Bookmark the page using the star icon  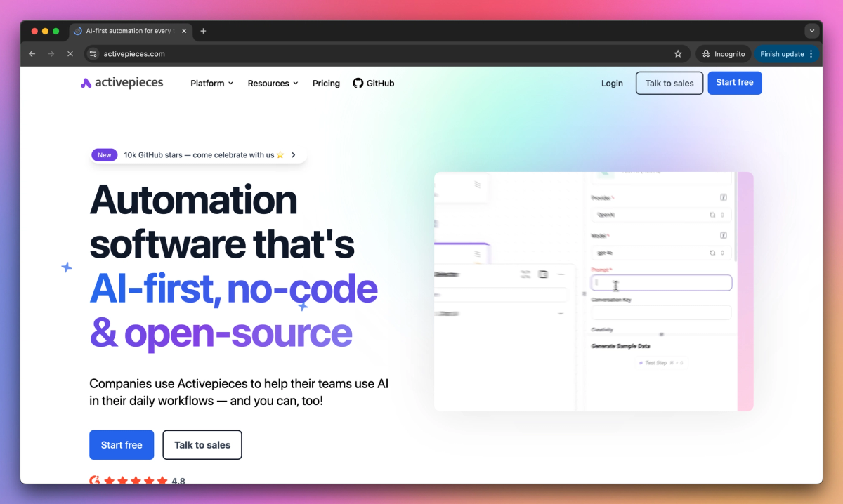(x=677, y=53)
